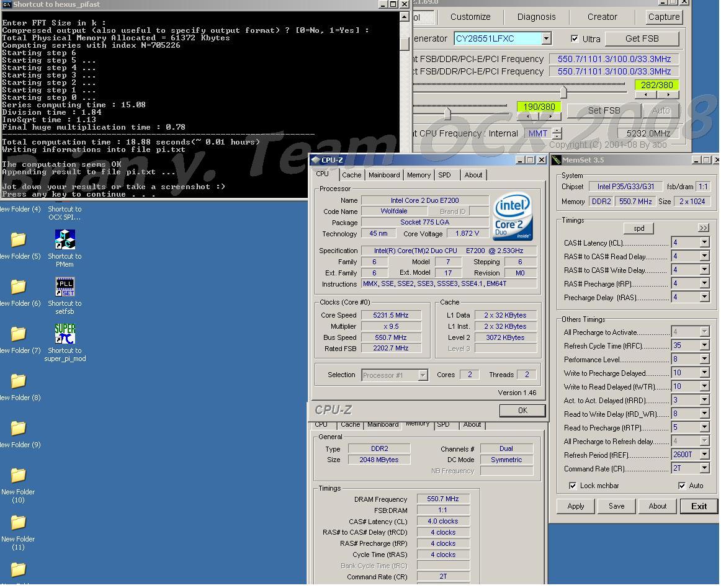721x588 pixels.
Task: Nudge 282/380 FSB value right arrow
Action: pos(668,95)
